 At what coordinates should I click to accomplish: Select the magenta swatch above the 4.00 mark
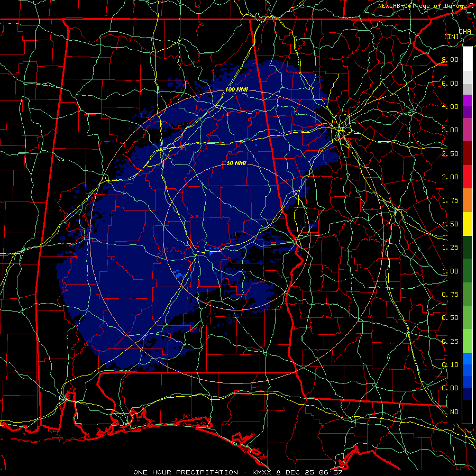coord(467,100)
